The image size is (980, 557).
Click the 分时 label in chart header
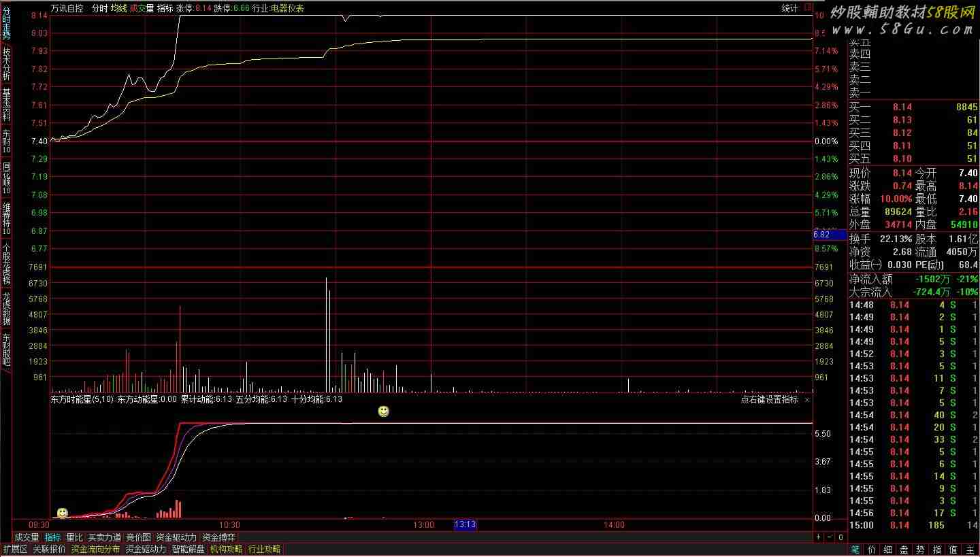pos(99,8)
